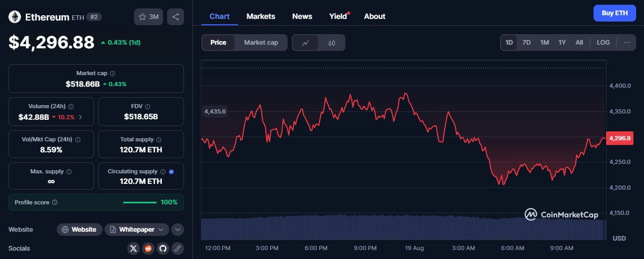The height and width of the screenshot is (259, 644).
Task: Click the 0.43% (1d) price change
Action: click(120, 43)
